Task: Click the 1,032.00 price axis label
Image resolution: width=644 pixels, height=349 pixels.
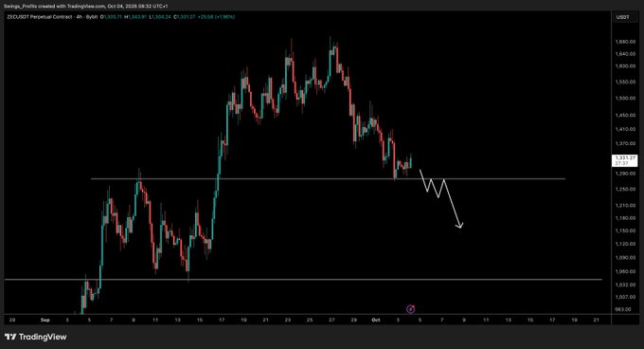Action: (625, 285)
